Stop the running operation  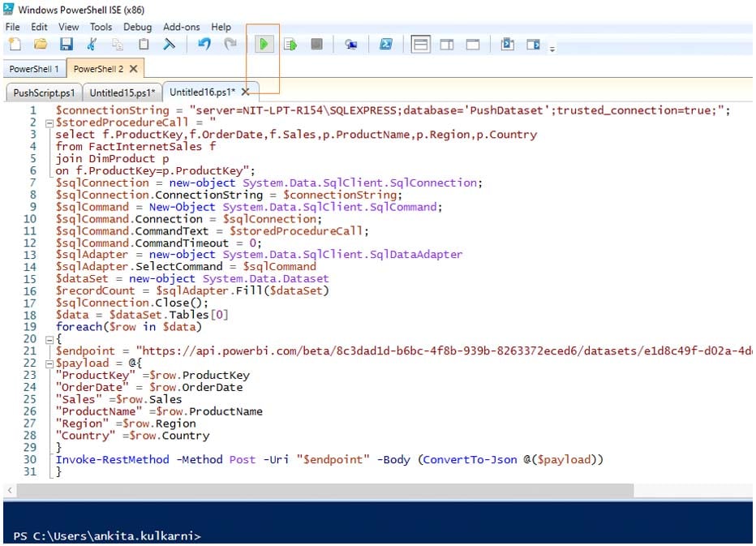pyautogui.click(x=317, y=45)
